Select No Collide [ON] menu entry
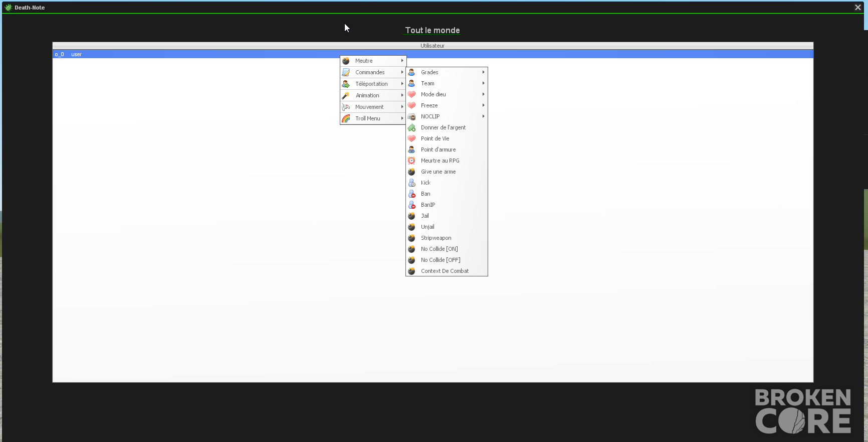The image size is (868, 442). pos(447,249)
